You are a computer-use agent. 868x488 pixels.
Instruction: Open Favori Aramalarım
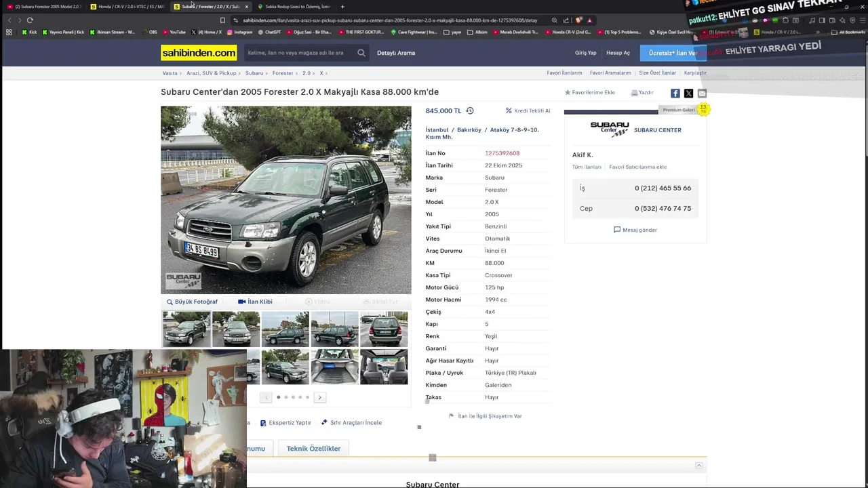[x=610, y=73]
